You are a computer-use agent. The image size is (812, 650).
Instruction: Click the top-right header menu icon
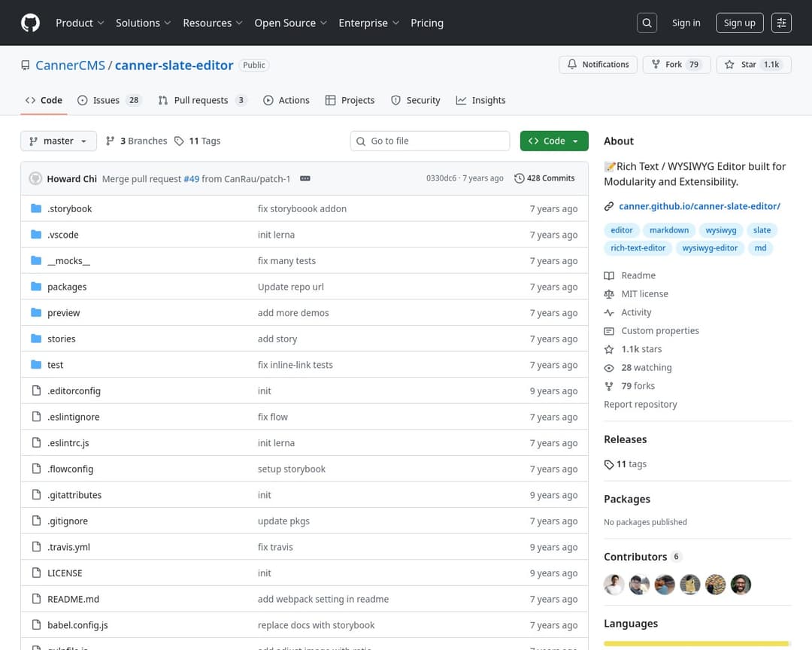click(782, 23)
